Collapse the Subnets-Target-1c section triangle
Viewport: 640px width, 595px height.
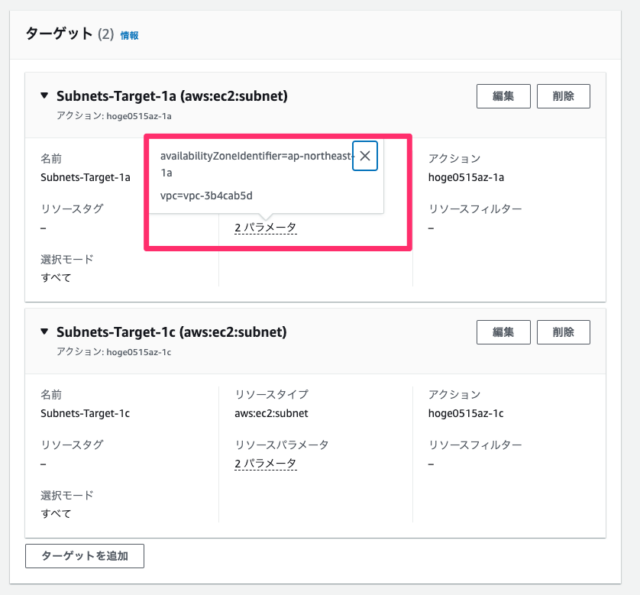pyautogui.click(x=44, y=331)
